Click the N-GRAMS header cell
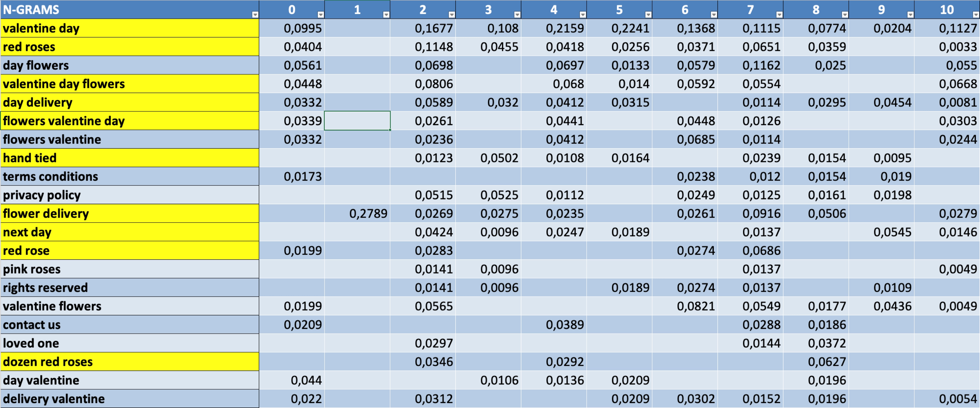 point(130,9)
